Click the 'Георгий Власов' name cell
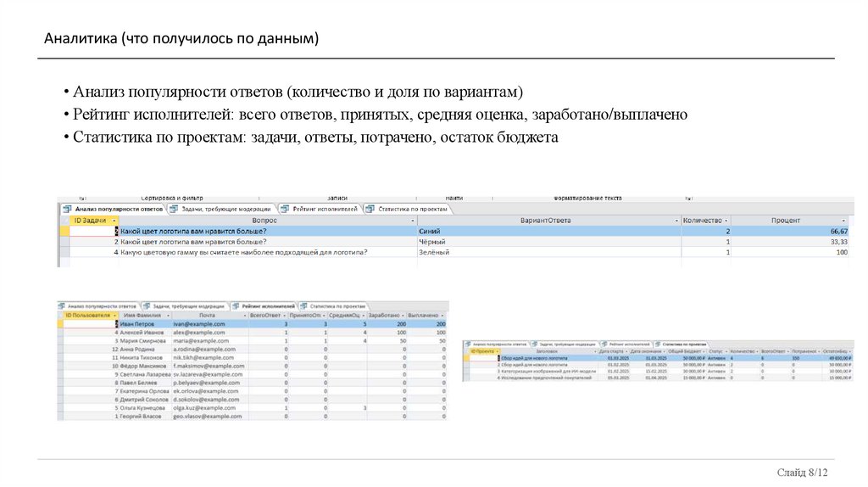The image size is (868, 487). [145, 416]
